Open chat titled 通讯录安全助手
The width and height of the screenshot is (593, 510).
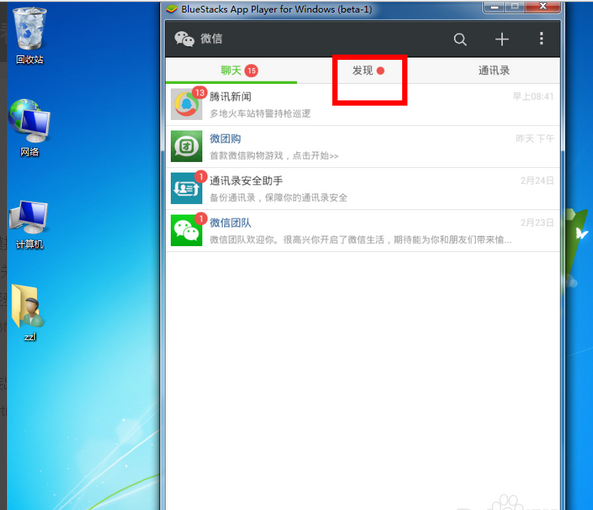click(x=363, y=189)
